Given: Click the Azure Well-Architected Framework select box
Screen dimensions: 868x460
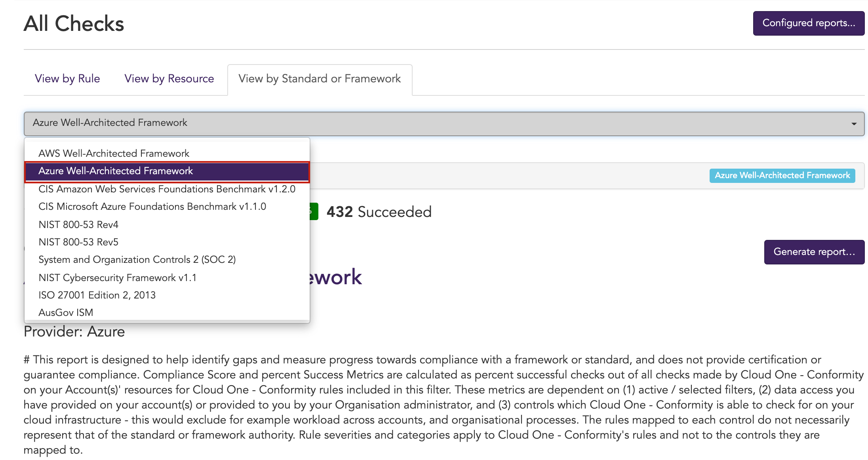Looking at the screenshot, I should click(x=444, y=124).
